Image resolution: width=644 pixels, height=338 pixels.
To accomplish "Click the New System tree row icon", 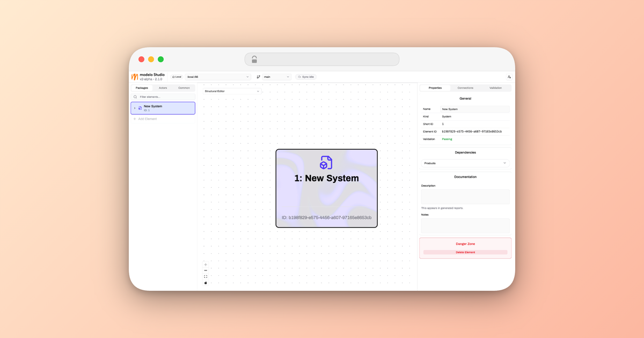I will click(140, 108).
